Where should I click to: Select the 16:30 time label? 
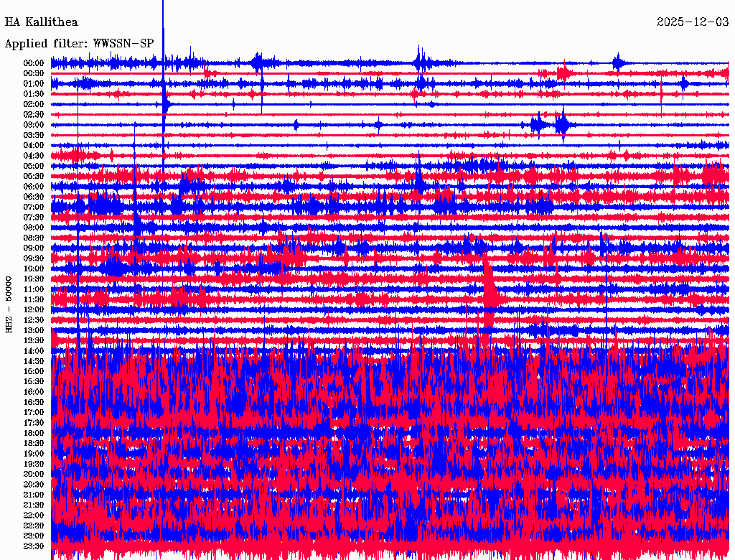34,403
